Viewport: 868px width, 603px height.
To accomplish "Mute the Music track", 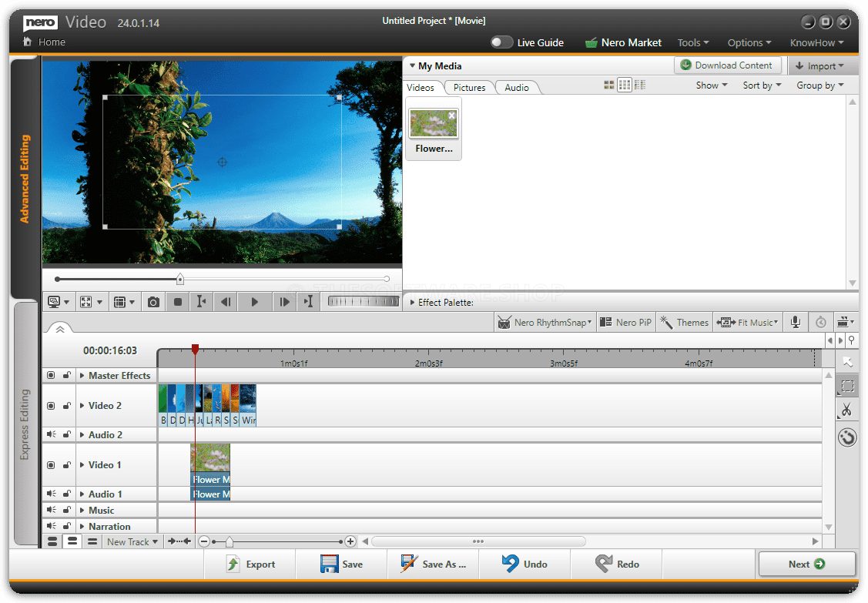I will pos(51,510).
